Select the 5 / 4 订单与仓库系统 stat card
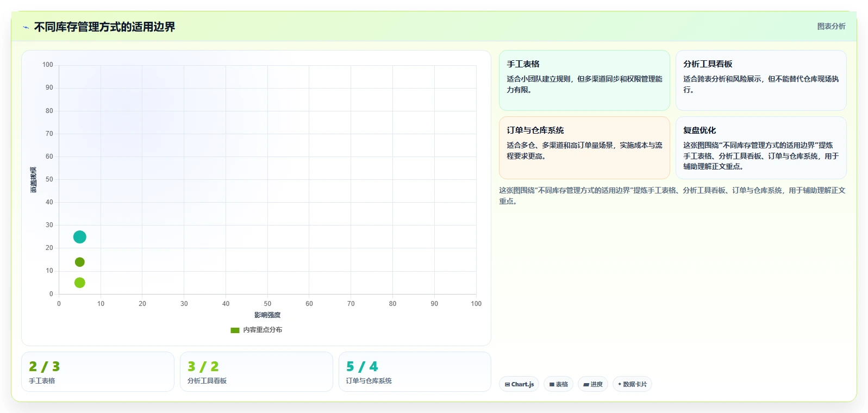 (x=415, y=372)
